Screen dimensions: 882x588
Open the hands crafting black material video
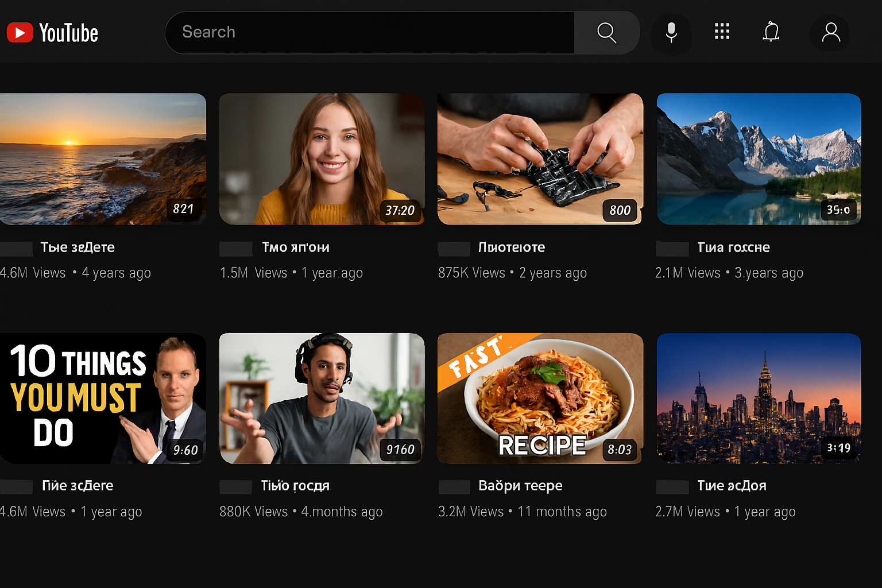540,159
